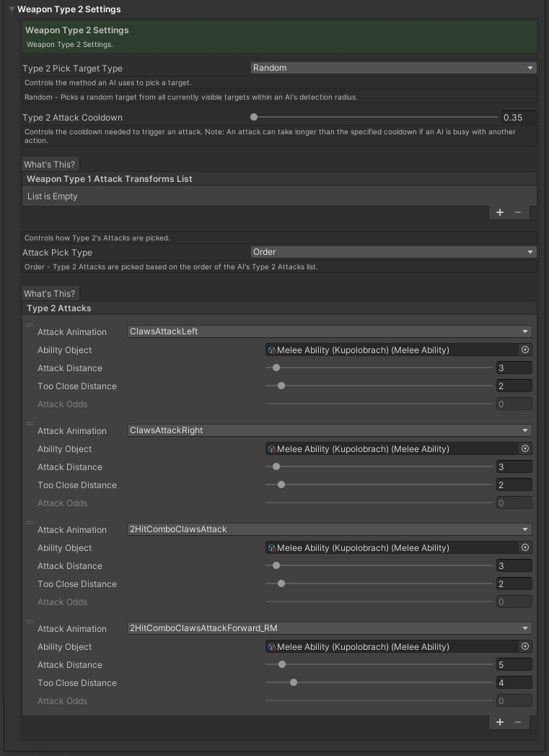
Task: Open the Attack Pick Type dropdown
Action: tap(393, 252)
